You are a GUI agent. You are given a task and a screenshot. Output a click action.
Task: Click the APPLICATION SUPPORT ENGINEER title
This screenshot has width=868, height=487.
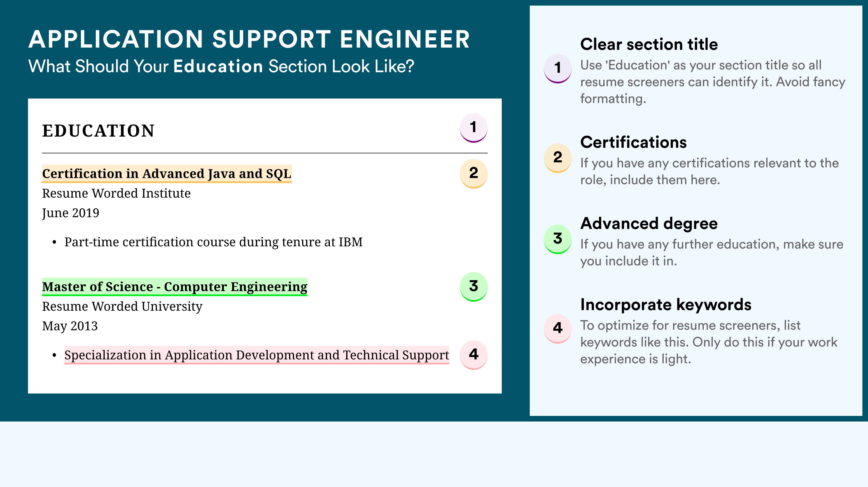249,39
